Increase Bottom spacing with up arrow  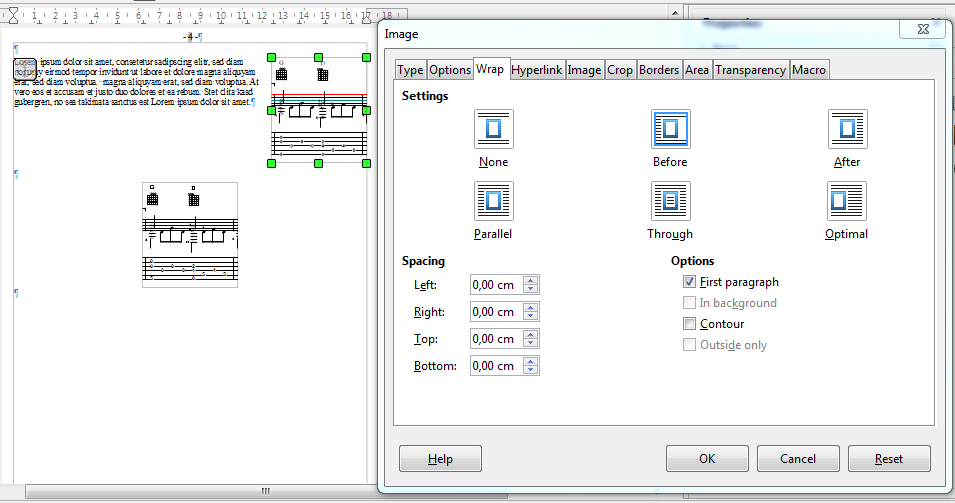click(x=530, y=362)
